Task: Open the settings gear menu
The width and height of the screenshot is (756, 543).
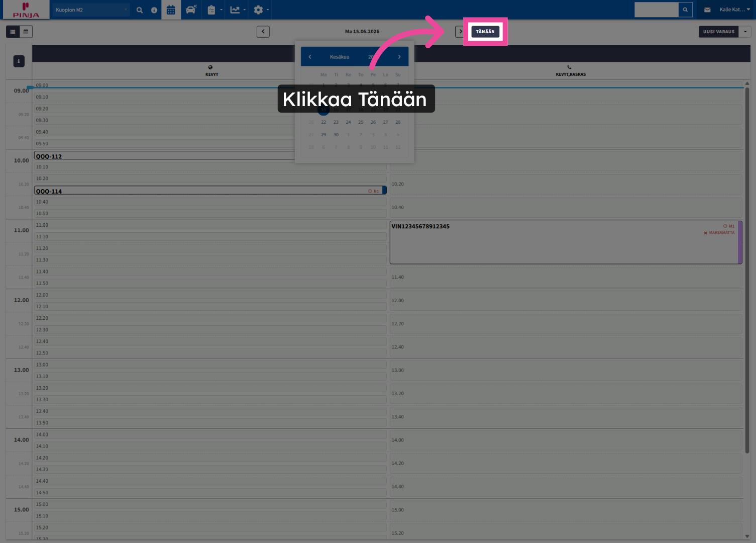Action: click(x=258, y=10)
